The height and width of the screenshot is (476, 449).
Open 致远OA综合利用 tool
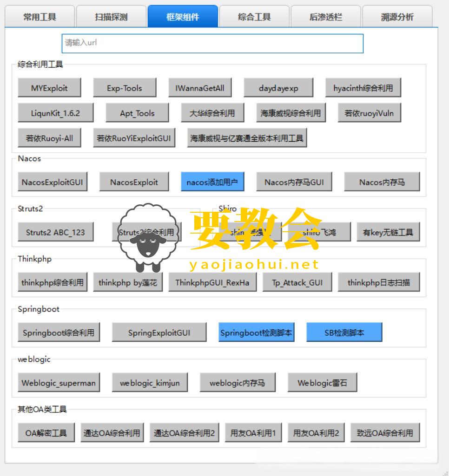click(385, 433)
